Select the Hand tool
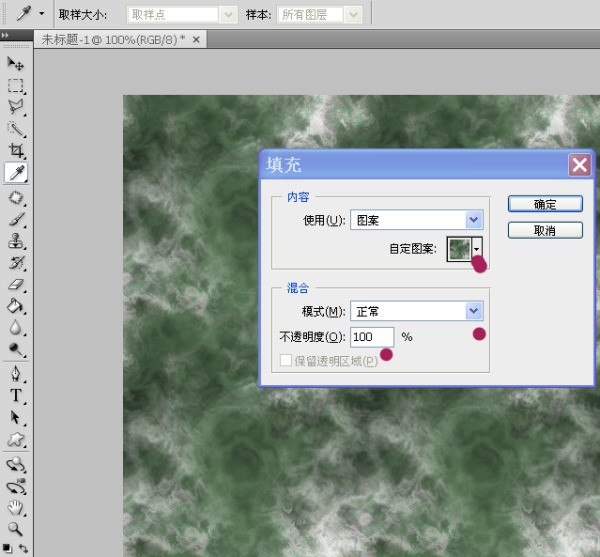This screenshot has width=600, height=557. click(x=16, y=507)
